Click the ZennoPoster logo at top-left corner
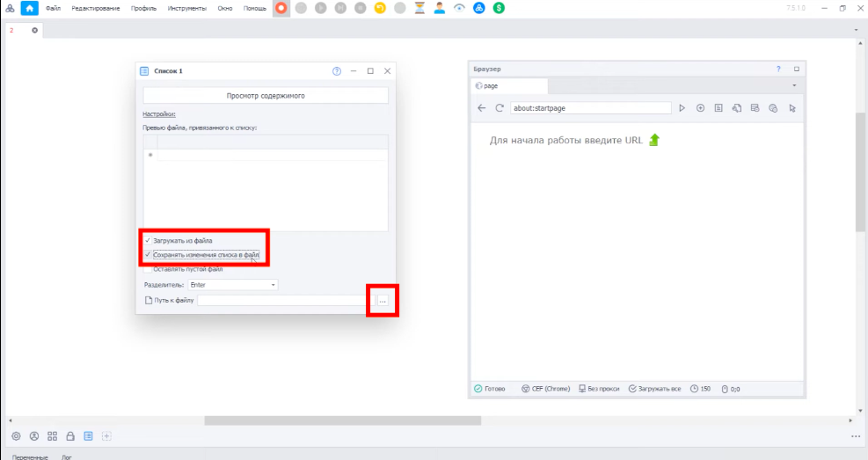The width and height of the screenshot is (868, 460). pyautogui.click(x=10, y=8)
